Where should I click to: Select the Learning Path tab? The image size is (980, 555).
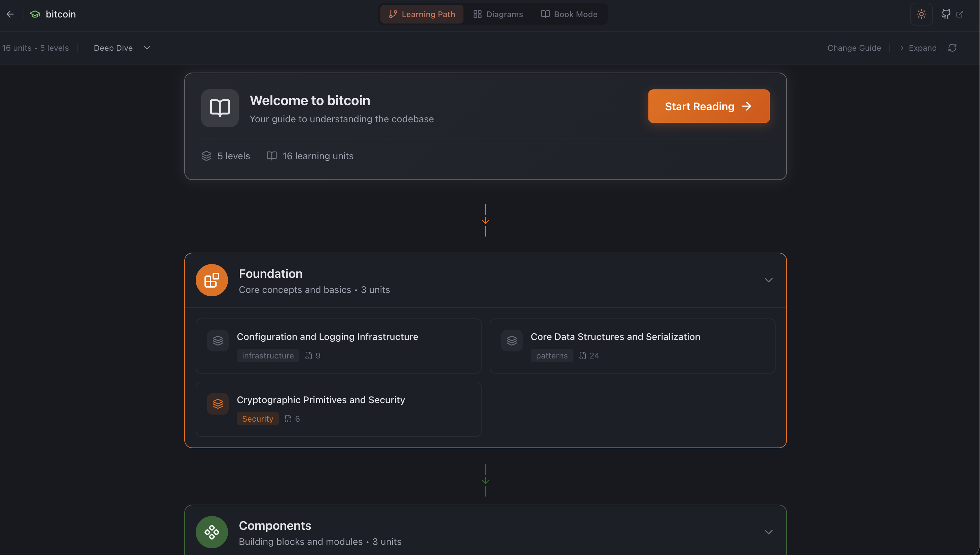[x=421, y=14]
